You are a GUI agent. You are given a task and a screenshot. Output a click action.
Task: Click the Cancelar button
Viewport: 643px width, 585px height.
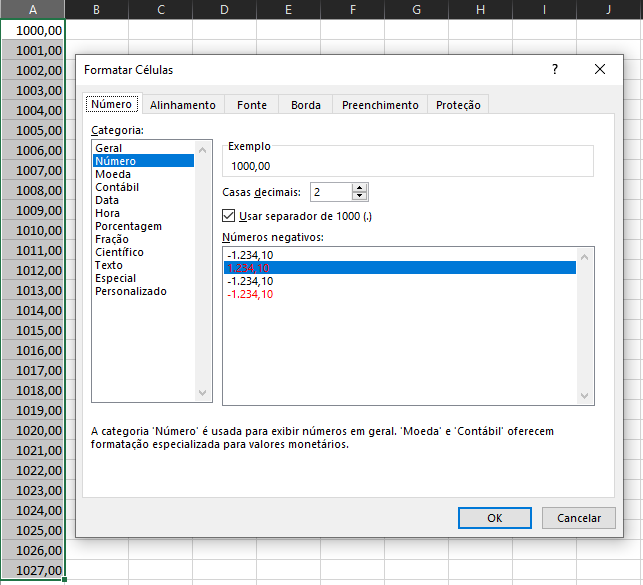[x=579, y=518]
